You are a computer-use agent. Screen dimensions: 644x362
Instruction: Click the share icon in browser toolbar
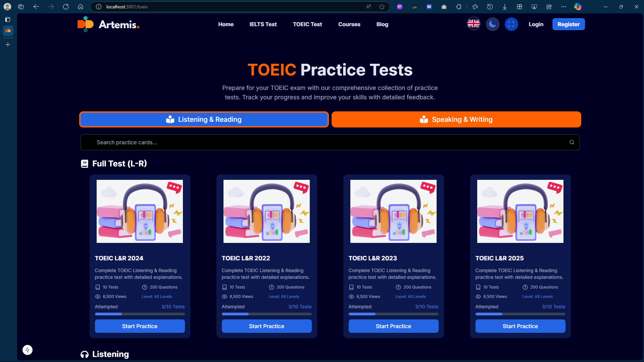click(549, 7)
